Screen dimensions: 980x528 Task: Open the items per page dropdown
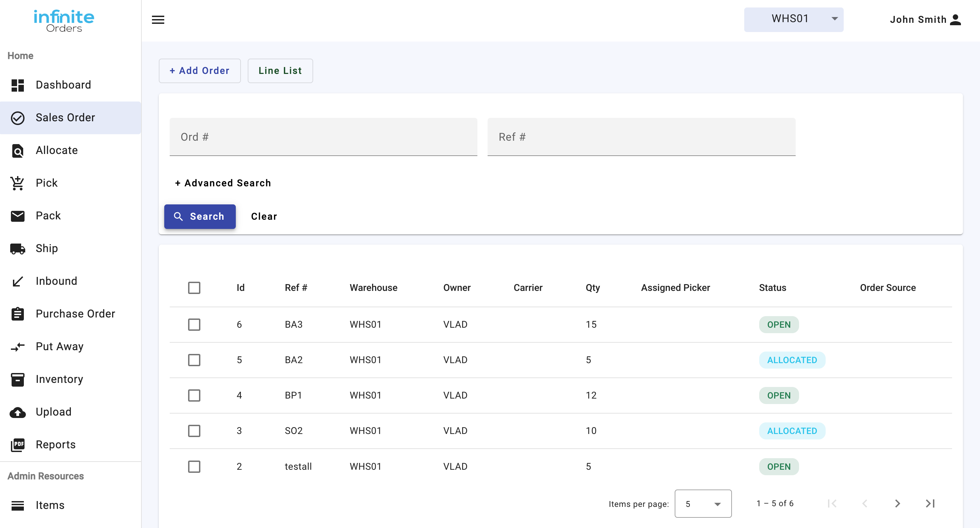[x=703, y=503]
